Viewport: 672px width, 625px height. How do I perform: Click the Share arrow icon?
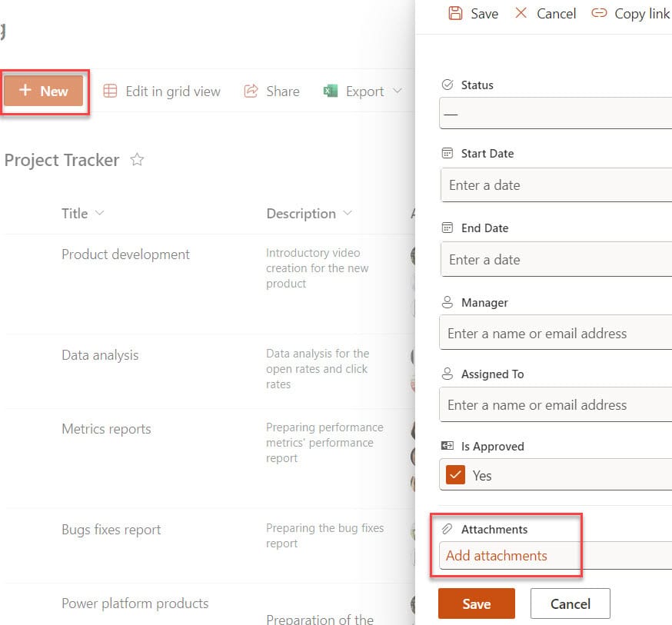click(x=251, y=91)
